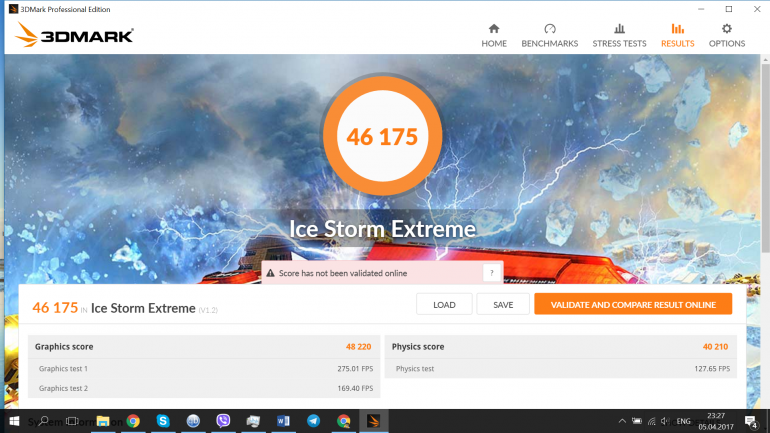This screenshot has height=433, width=770.
Task: Open File Explorer from taskbar
Action: [103, 421]
